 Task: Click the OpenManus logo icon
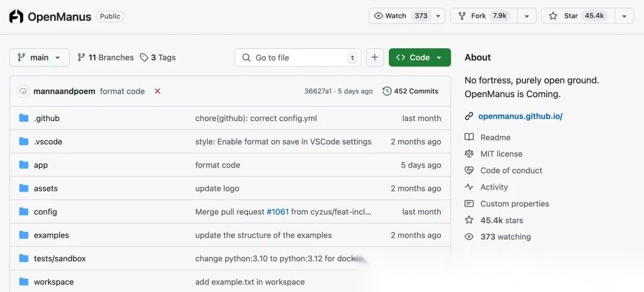16,16
